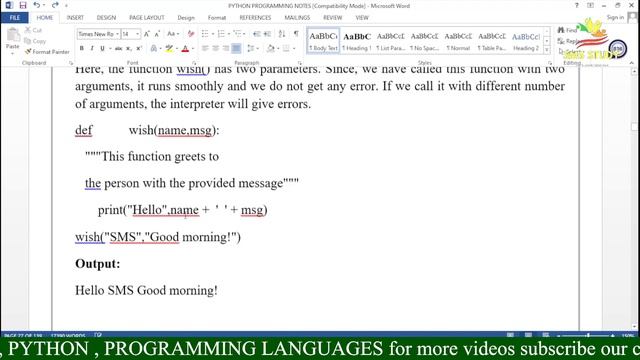Toggle show paragraph marks
The width and height of the screenshot is (640, 360).
pos(296,34)
